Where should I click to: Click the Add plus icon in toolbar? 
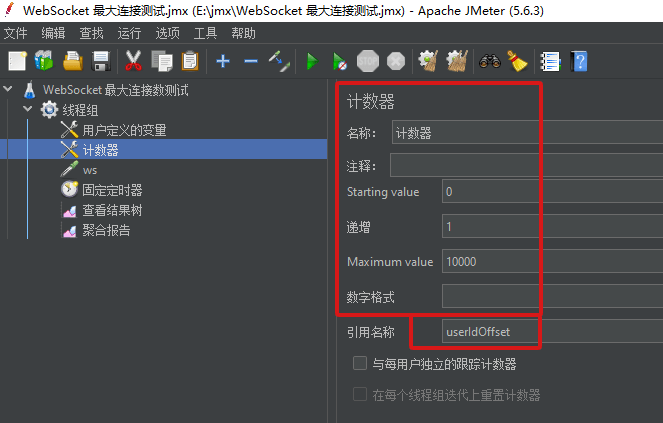tap(223, 61)
